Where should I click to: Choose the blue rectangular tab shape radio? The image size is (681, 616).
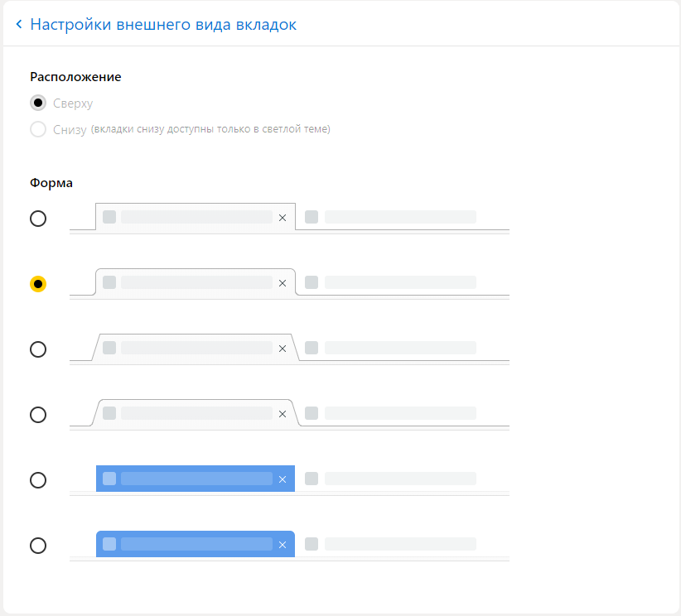pos(38,480)
